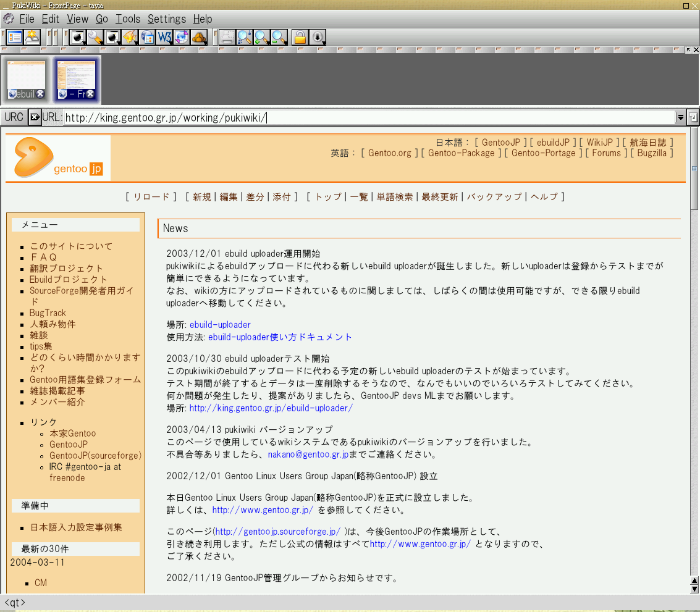Open the Help menu
700x612 pixels.
(x=203, y=19)
